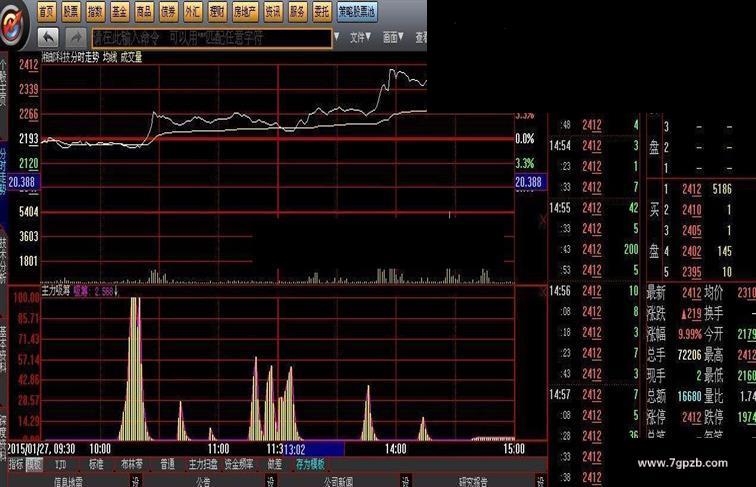Screen dimensions: 756x487
Task: Open the 服务 services menu
Action: coord(297,12)
